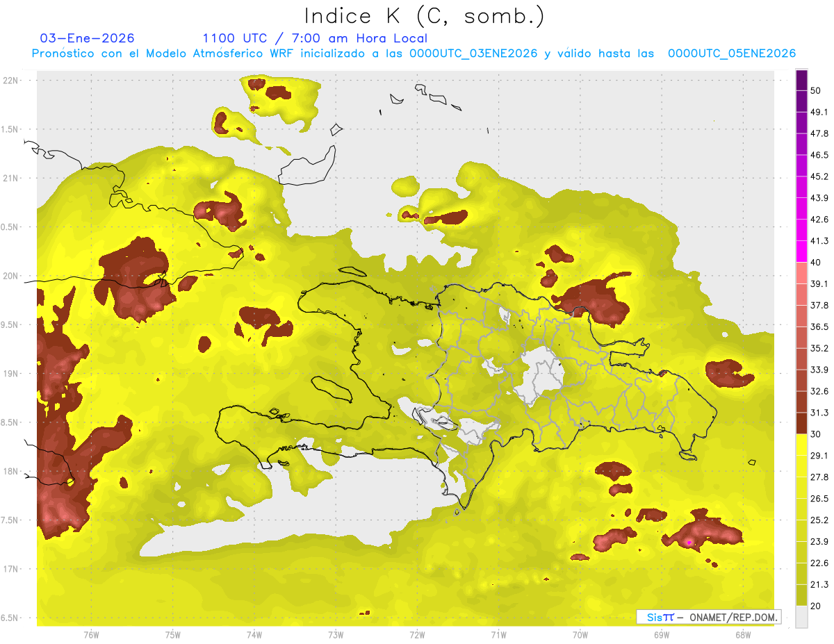The image size is (834, 644).
Task: Click the "Indice K (C, somb.)" title
Action: [x=424, y=16]
